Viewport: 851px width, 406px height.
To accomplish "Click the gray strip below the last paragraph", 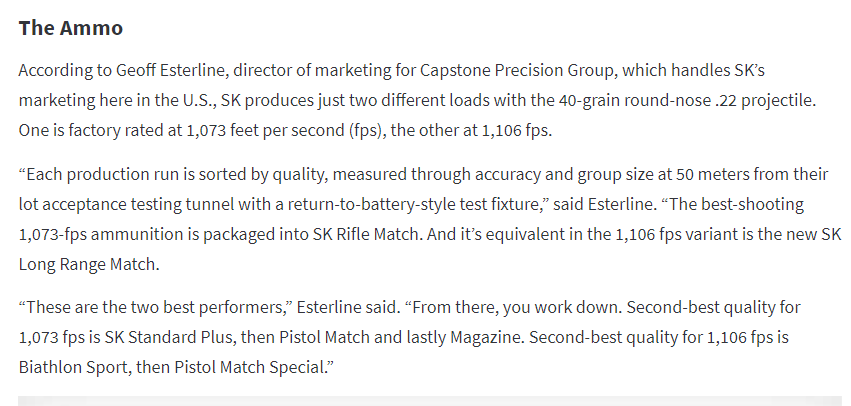I will click(425, 400).
